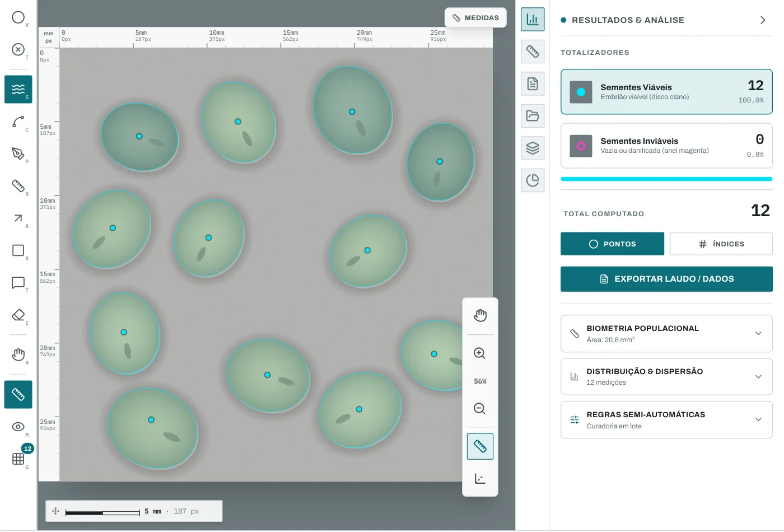The image size is (784, 532).
Task: Activate the waves segmentation tool (S)
Action: point(18,90)
